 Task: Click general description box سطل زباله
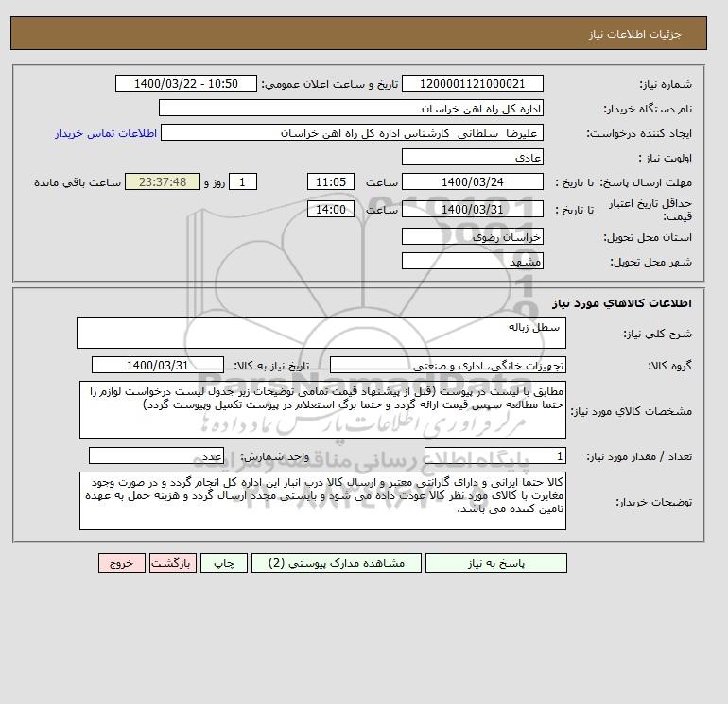pos(321,333)
